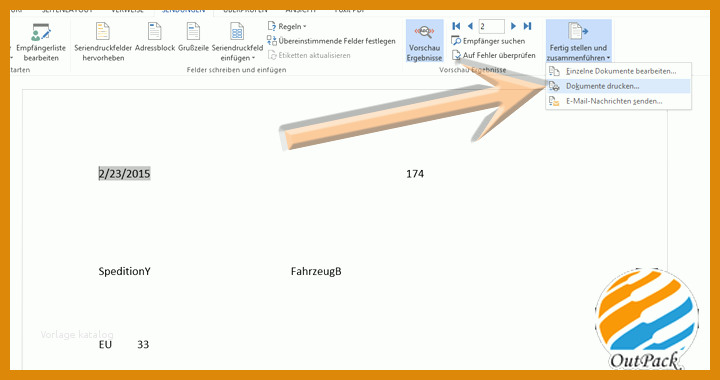Image resolution: width=720 pixels, height=380 pixels.
Task: Go to previous record arrow
Action: pos(470,26)
